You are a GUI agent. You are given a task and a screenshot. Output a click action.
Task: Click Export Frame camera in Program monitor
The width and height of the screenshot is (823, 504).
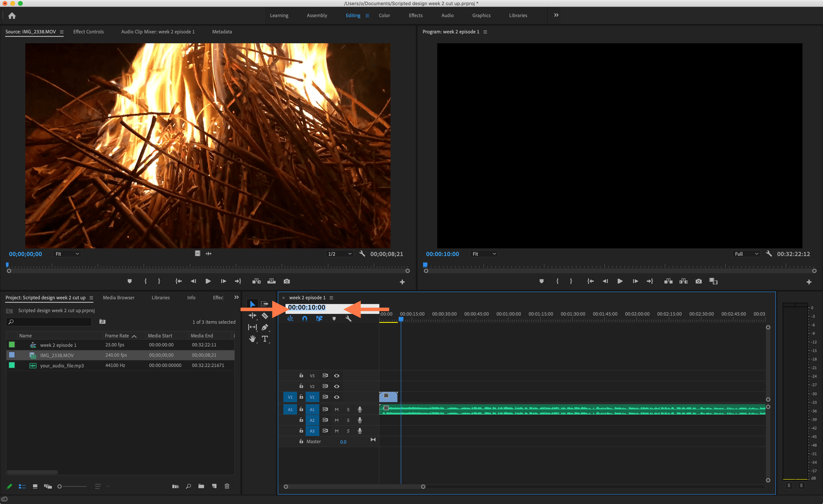[x=698, y=281]
